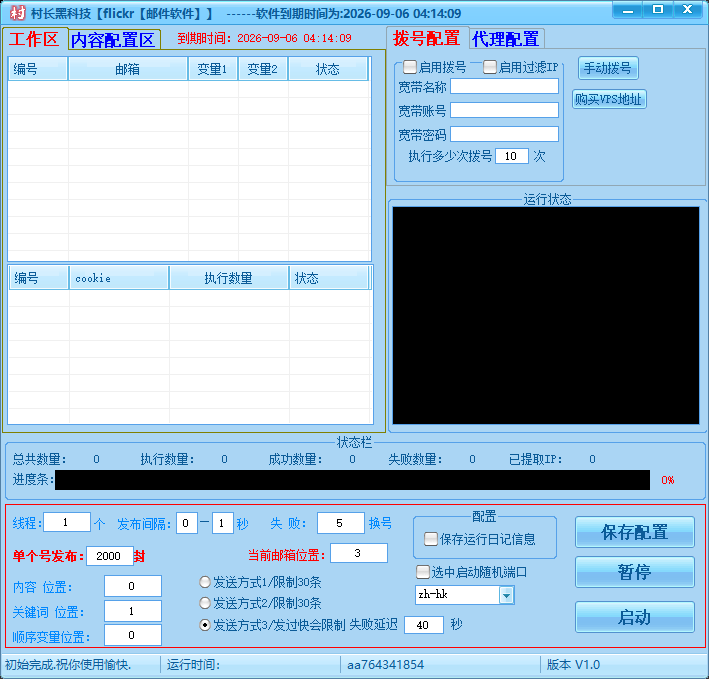Switch to the 内容配置区 tab

point(112,40)
